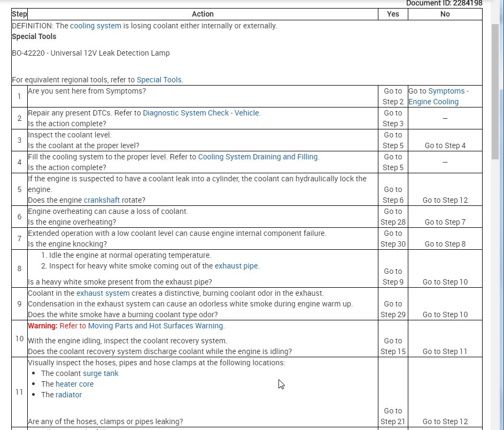Open the exhaust system link in step 9
The height and width of the screenshot is (430, 504).
(x=103, y=293)
